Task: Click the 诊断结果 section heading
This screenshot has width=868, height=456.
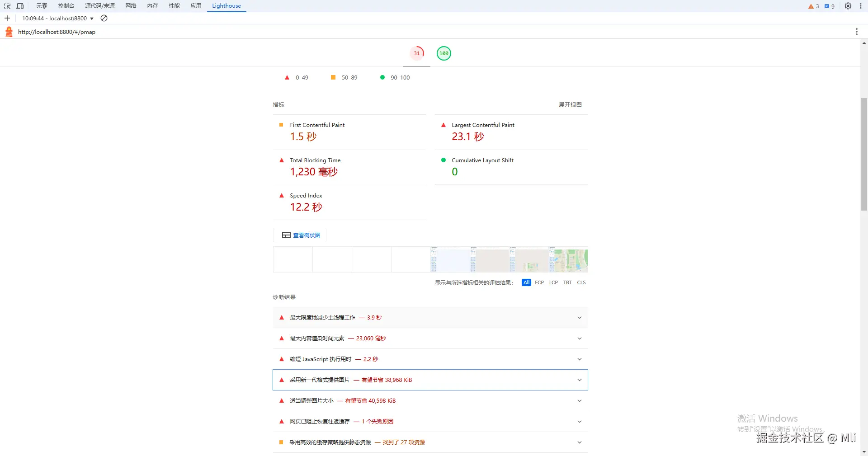Action: click(284, 297)
